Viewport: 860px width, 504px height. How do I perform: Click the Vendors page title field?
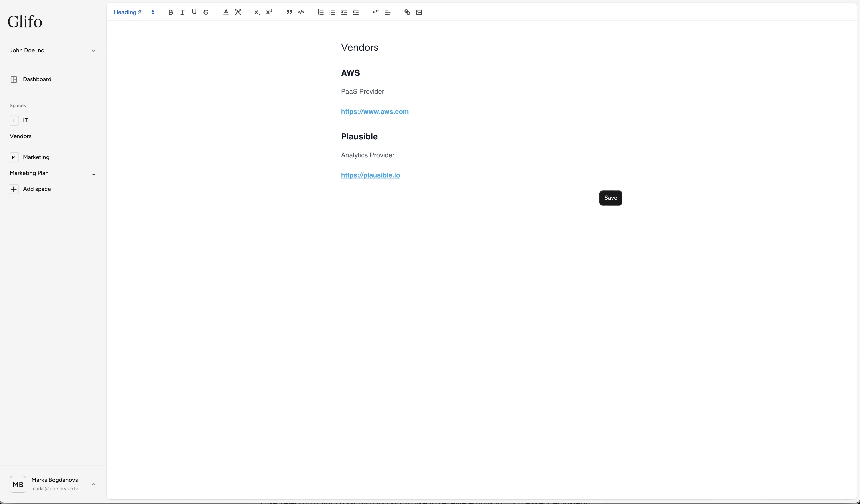pyautogui.click(x=359, y=47)
